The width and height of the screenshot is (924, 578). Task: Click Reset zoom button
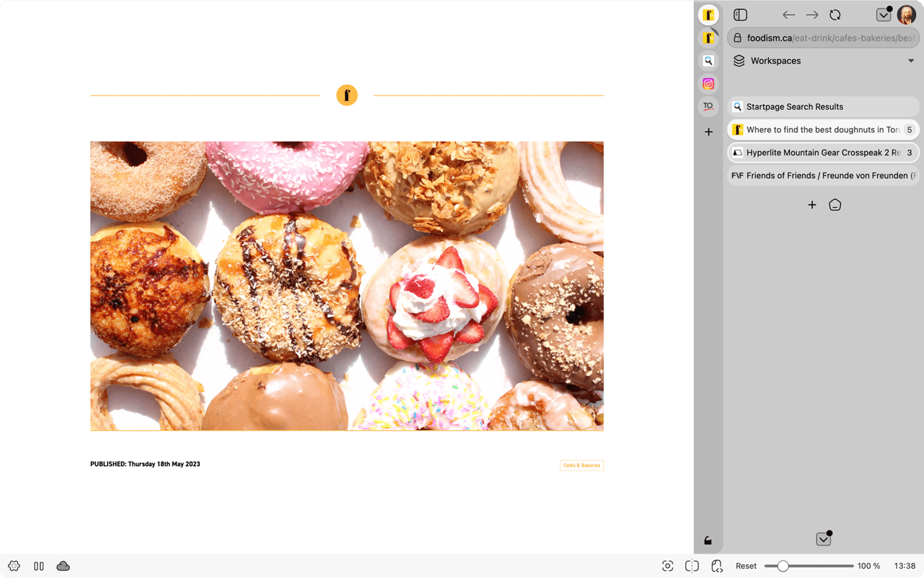[x=745, y=566]
